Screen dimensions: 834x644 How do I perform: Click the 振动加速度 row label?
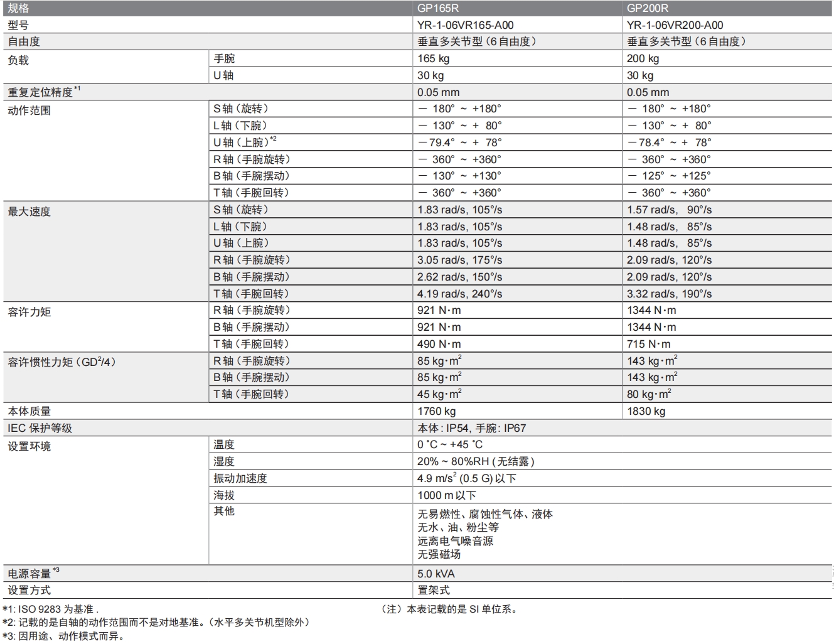coord(240,478)
